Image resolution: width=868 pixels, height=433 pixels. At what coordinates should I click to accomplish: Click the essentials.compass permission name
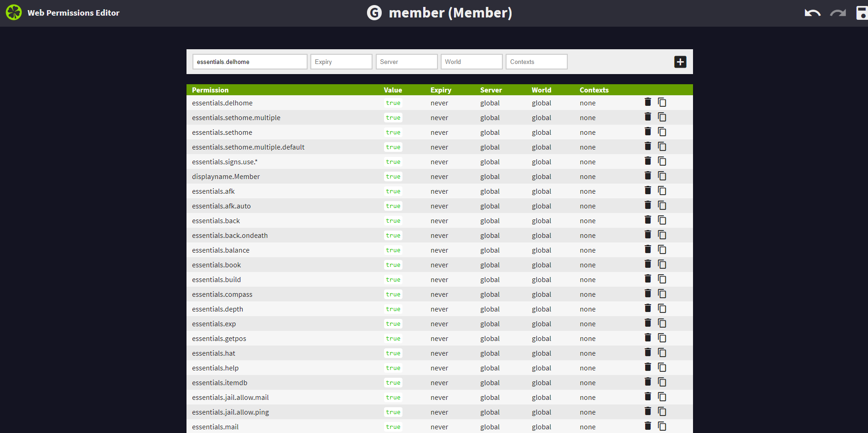pos(222,294)
